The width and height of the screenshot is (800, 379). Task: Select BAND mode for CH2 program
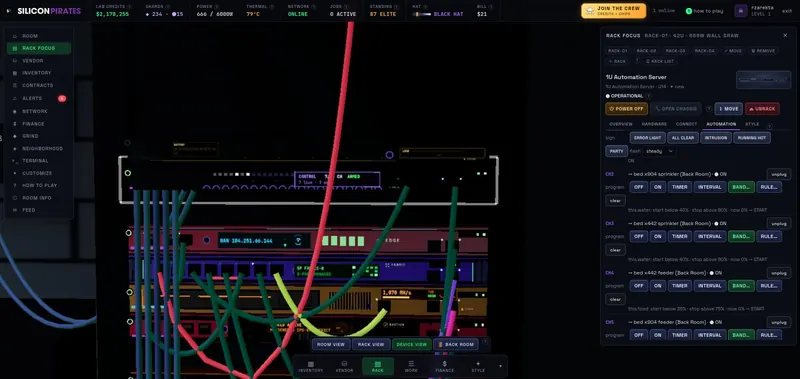click(741, 187)
